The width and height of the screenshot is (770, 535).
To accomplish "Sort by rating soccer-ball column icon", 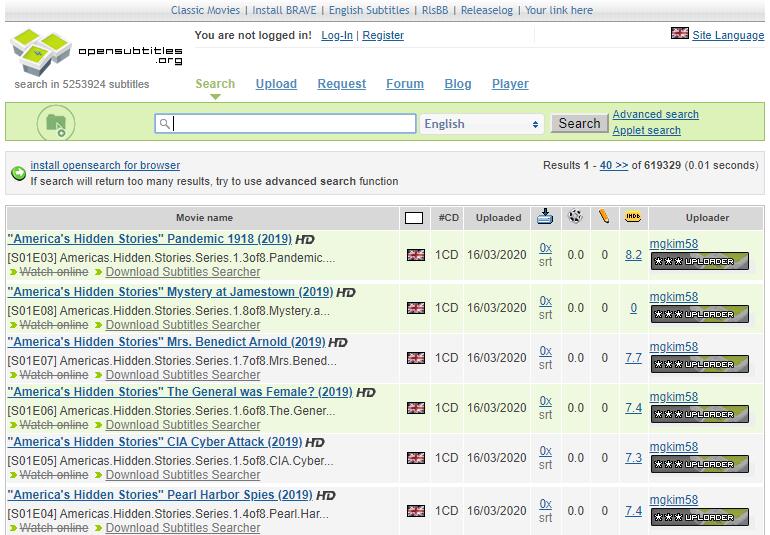I will pos(575,216).
